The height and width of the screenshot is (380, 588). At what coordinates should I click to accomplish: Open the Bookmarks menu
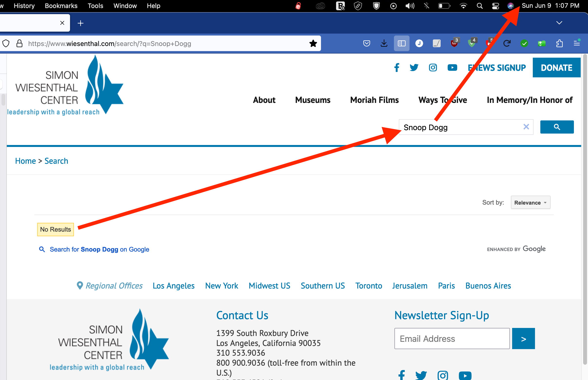pos(61,6)
